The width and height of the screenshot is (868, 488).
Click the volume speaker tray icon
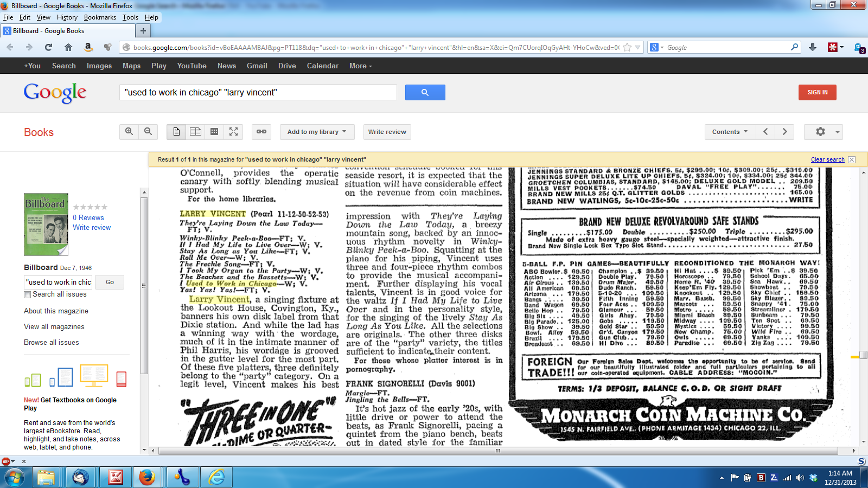(x=800, y=478)
